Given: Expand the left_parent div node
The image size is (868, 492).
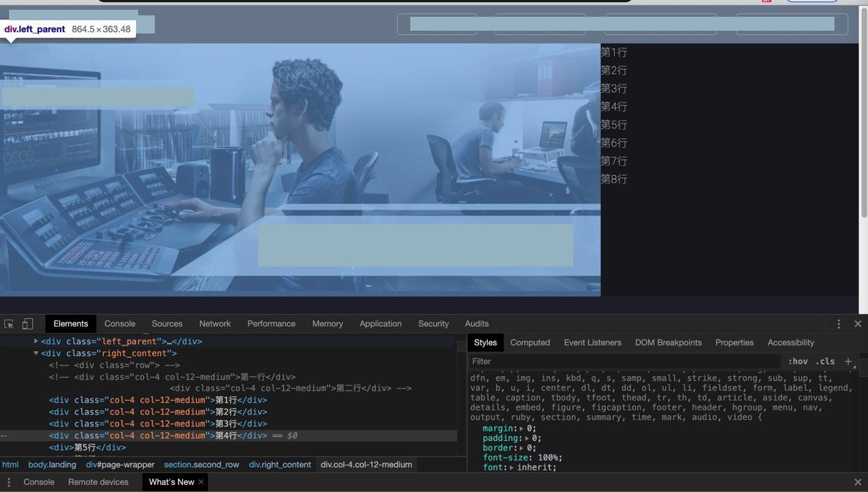Looking at the screenshot, I should click(36, 341).
